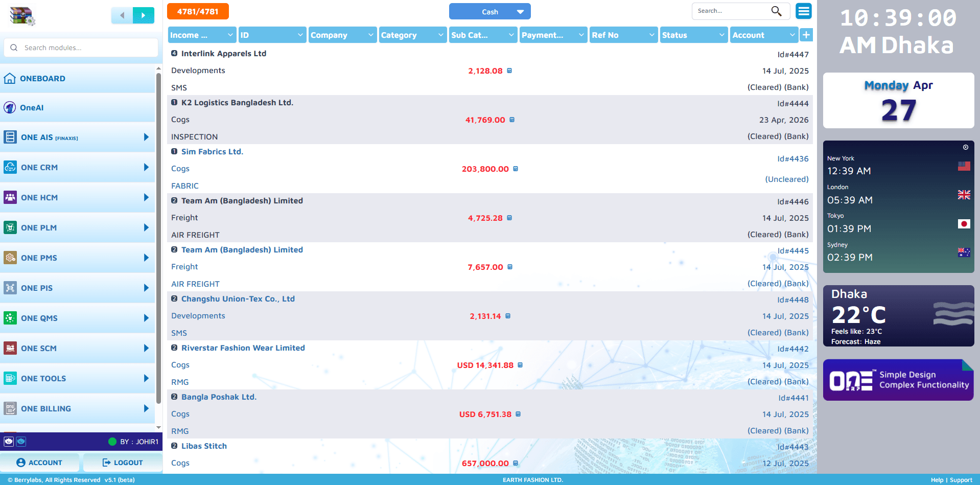Screen dimensions: 980x485
Task: Open the Ref No column dropdown
Action: pyautogui.click(x=623, y=35)
